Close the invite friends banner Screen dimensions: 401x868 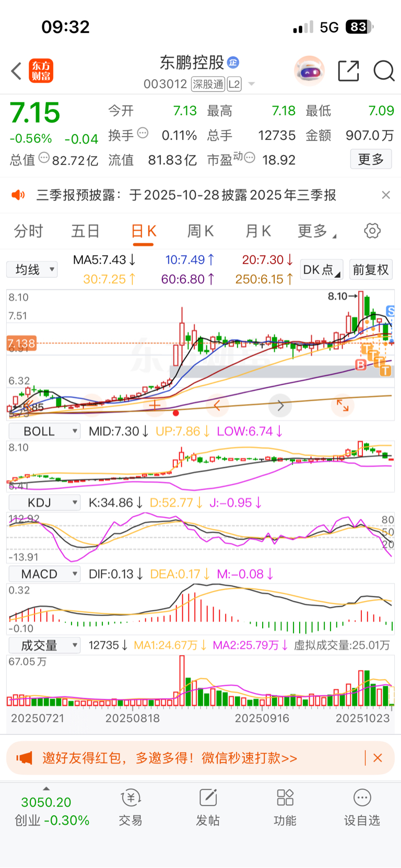coord(378,758)
